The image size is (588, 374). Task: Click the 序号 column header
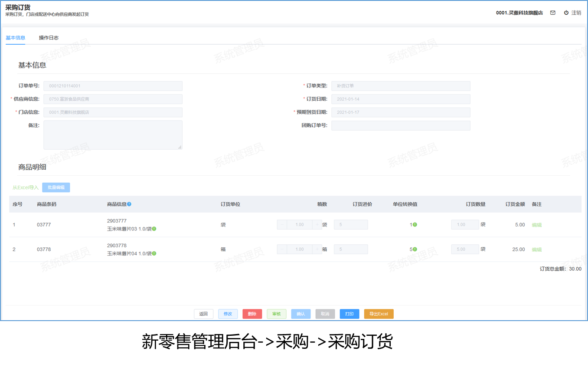point(17,204)
